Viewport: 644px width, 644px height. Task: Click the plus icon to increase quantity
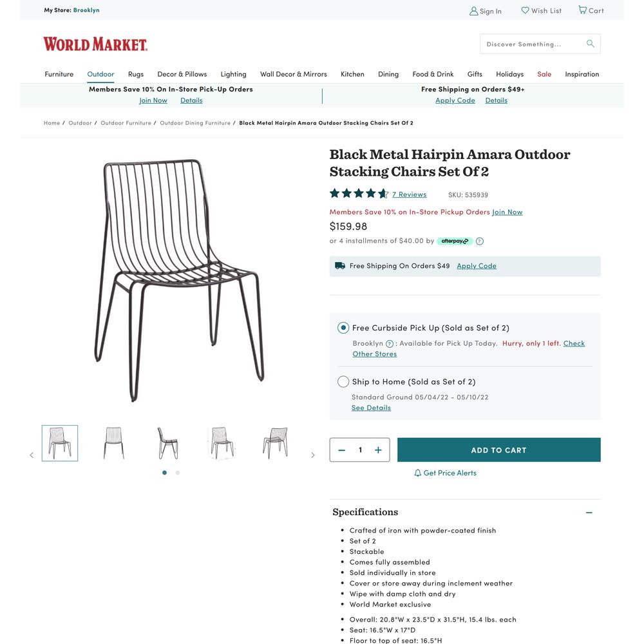click(x=378, y=450)
